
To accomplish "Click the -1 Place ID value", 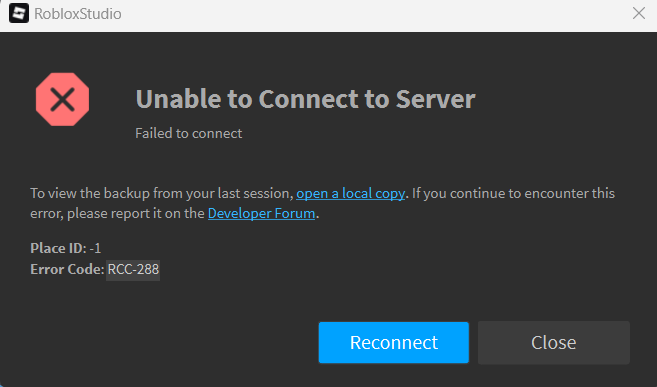I will (95, 248).
